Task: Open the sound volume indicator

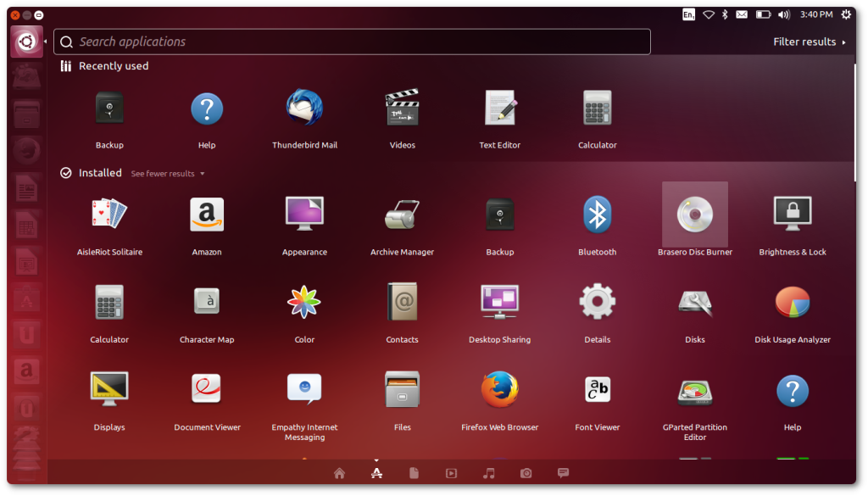Action: pyautogui.click(x=784, y=15)
